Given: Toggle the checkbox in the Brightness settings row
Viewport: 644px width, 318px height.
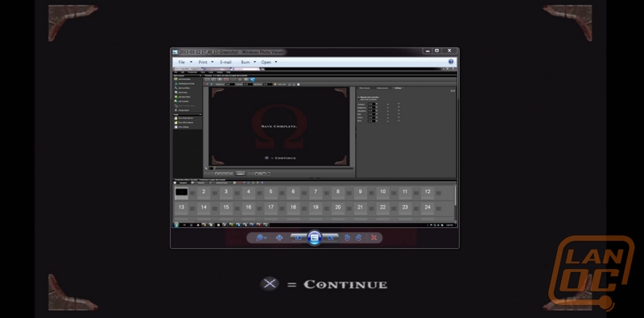Looking at the screenshot, I should click(x=398, y=107).
